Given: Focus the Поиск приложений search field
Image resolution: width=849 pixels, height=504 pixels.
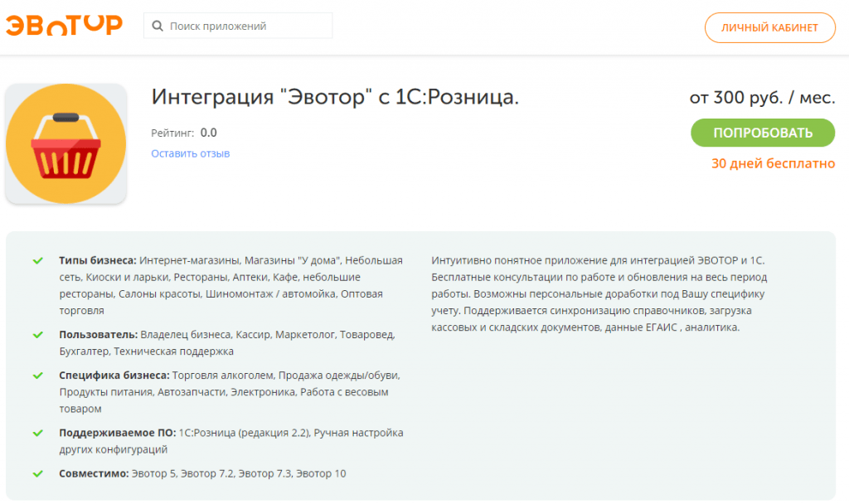Looking at the screenshot, I should click(x=238, y=26).
